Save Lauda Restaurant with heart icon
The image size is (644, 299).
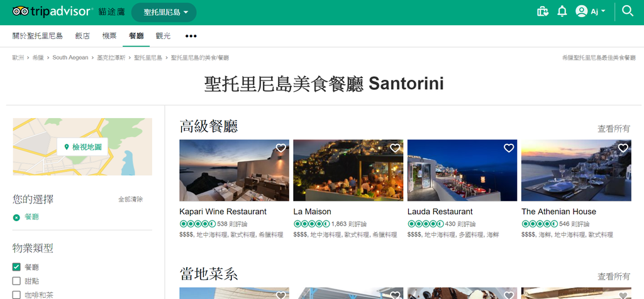point(509,148)
